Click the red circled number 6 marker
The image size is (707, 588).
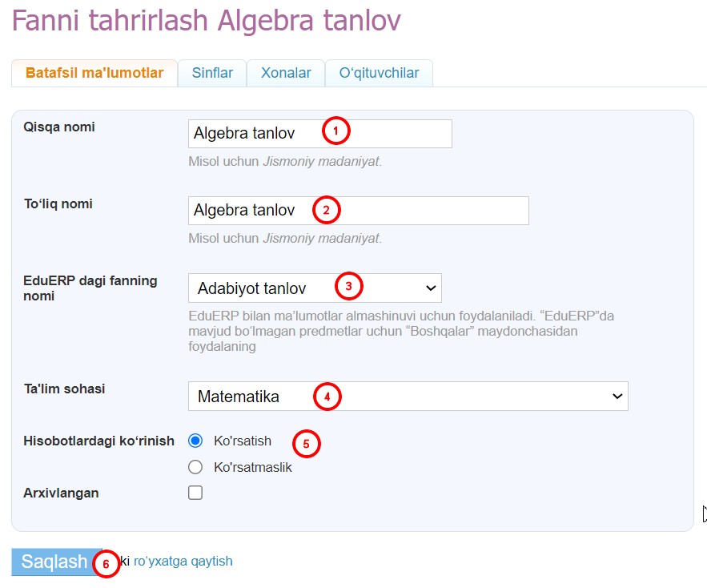pos(106,563)
